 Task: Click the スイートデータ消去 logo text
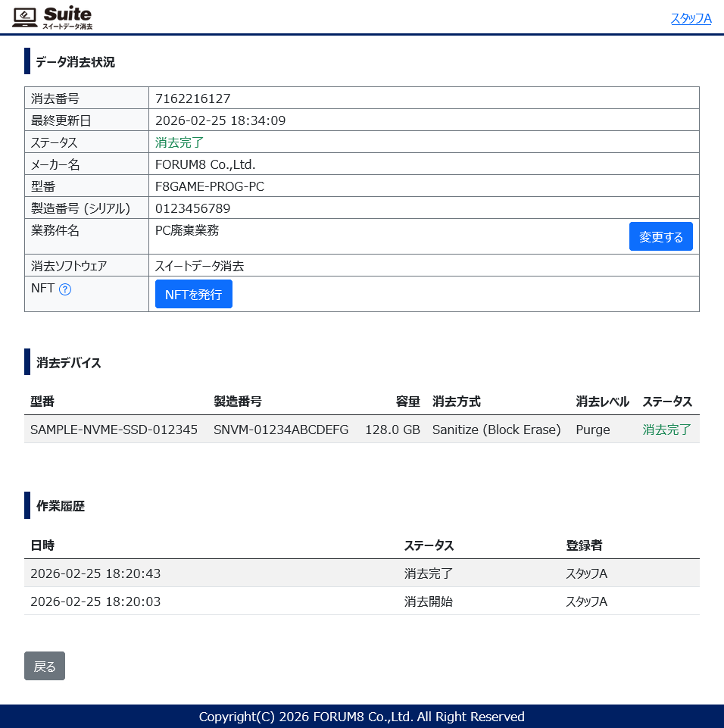[x=67, y=27]
